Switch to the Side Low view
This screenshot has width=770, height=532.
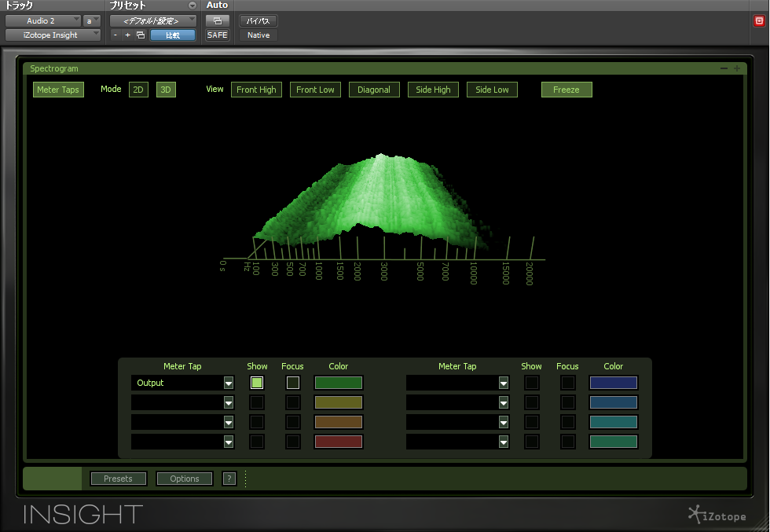pyautogui.click(x=492, y=90)
